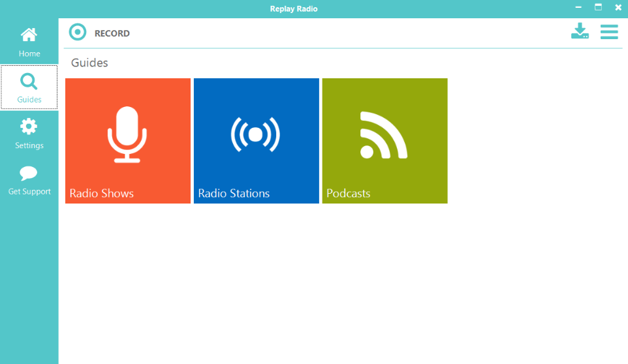This screenshot has height=364, width=628.
Task: Go to the Home sidebar item
Action: coord(29,42)
